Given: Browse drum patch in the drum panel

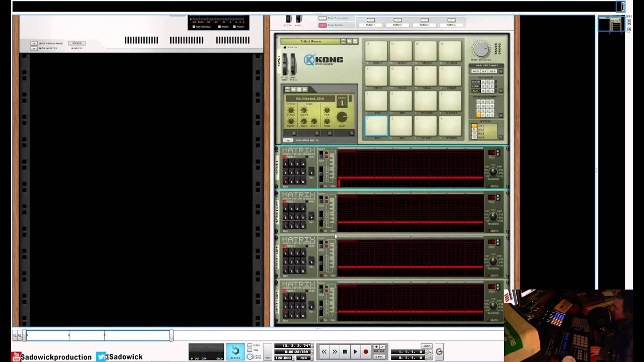Looking at the screenshot, I should pyautogui.click(x=293, y=89).
